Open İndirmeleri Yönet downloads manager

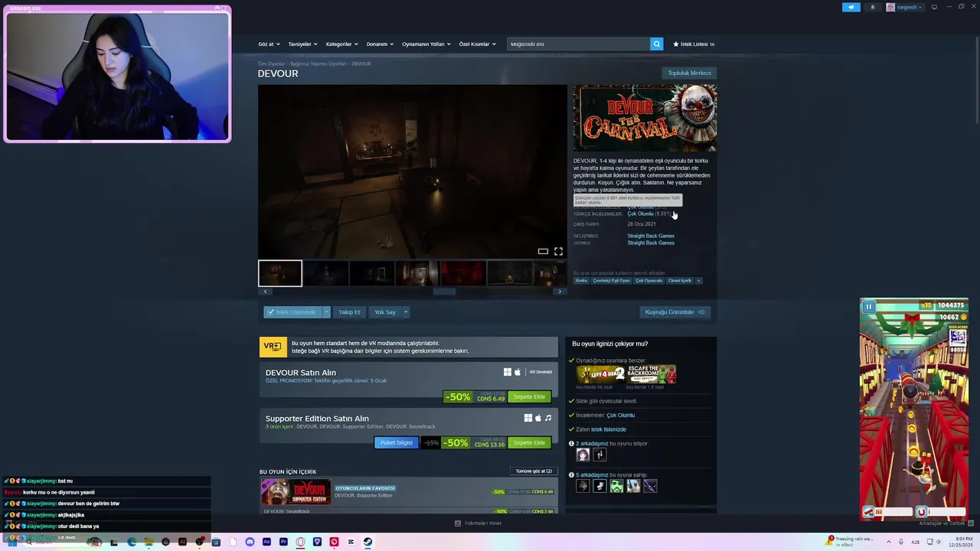[479, 523]
